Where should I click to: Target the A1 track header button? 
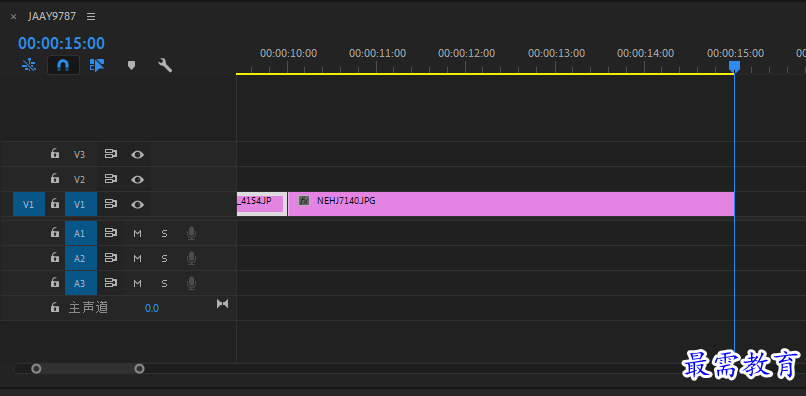pyautogui.click(x=81, y=233)
